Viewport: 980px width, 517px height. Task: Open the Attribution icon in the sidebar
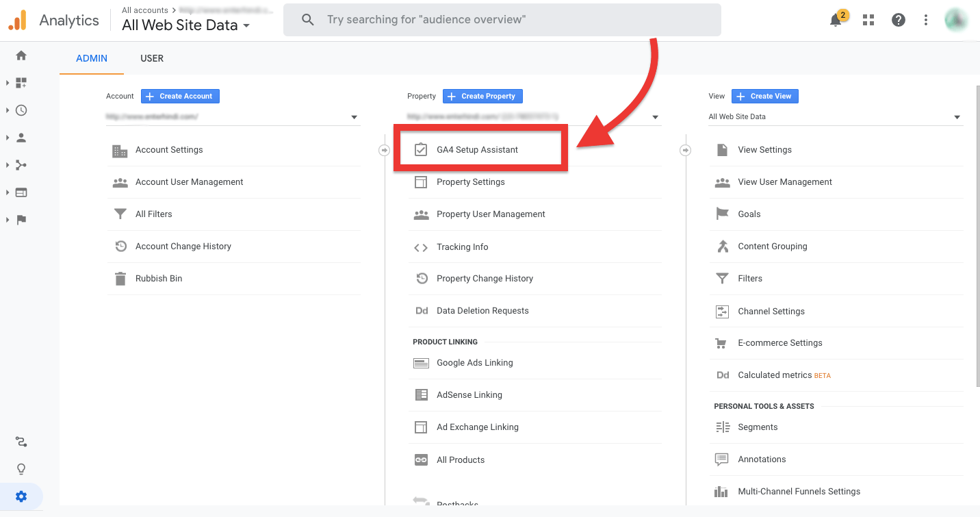coord(21,442)
